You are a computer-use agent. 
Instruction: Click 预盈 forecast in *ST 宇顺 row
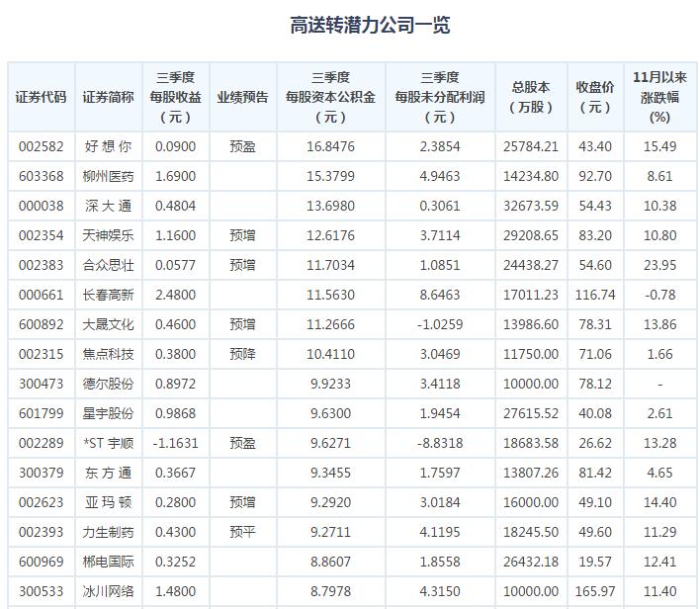click(242, 443)
